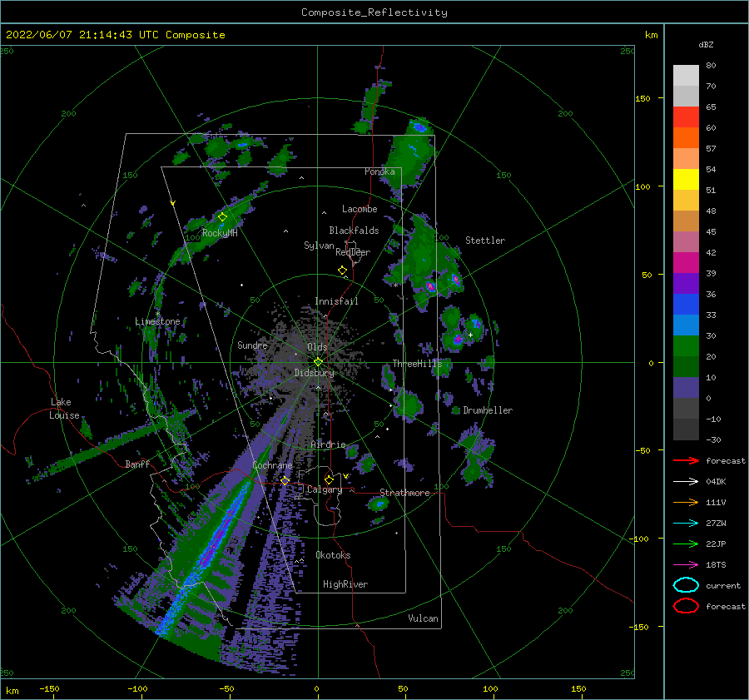Click the HighRiver town label
Image resolution: width=749 pixels, height=700 pixels.
[345, 584]
